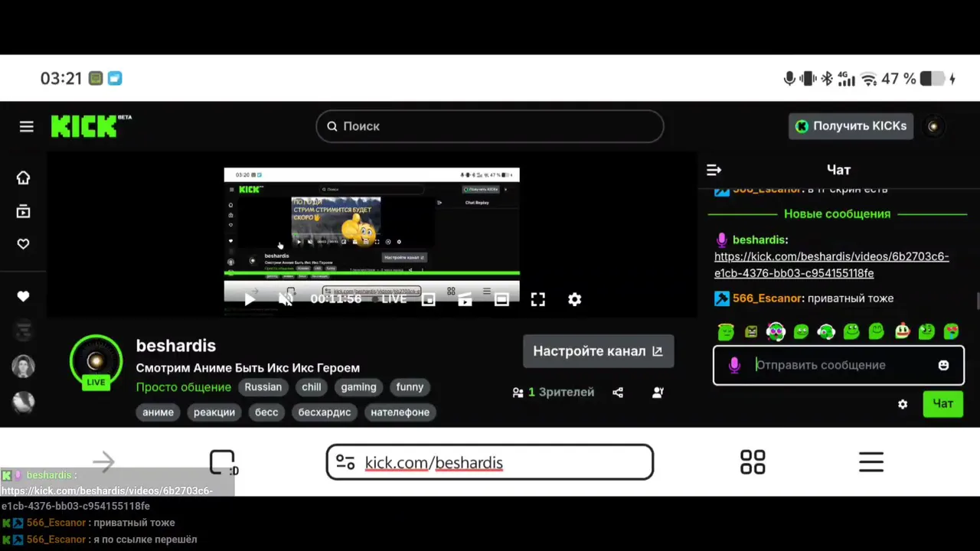The image size is (980, 551).
Task: Open the browser four-squares grid icon
Action: pos(753,462)
